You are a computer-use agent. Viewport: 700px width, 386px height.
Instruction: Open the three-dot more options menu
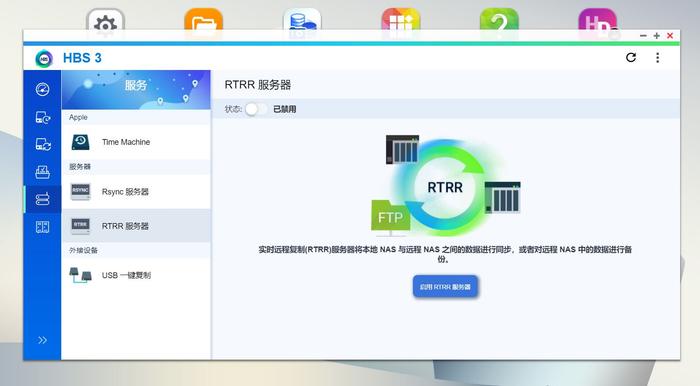(658, 58)
